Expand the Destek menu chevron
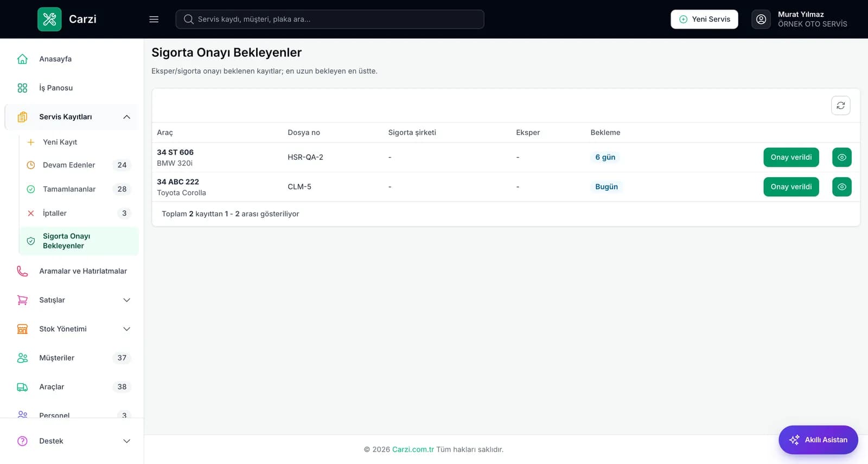868x464 pixels. point(126,441)
